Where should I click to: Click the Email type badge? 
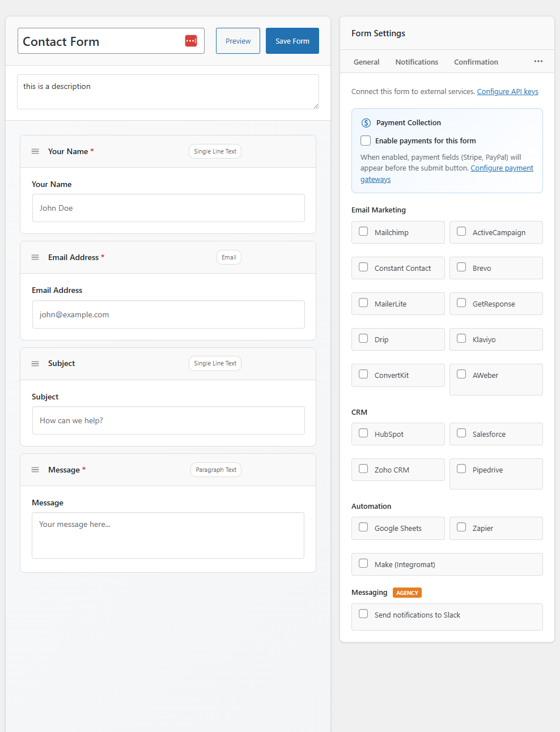coord(228,257)
